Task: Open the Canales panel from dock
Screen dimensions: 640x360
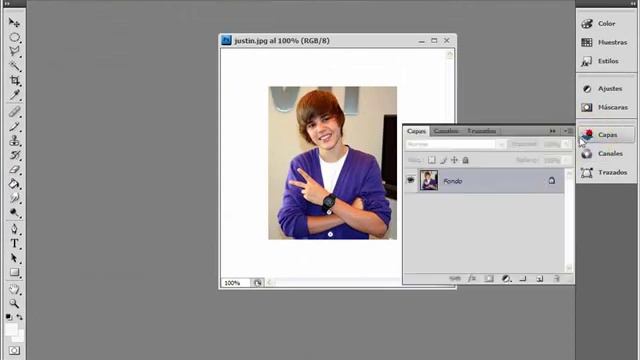Action: (x=606, y=153)
